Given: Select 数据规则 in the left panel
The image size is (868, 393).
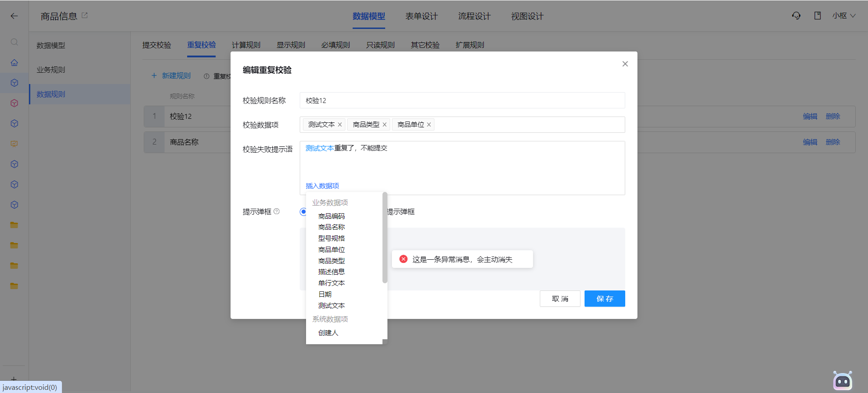Looking at the screenshot, I should coord(80,94).
